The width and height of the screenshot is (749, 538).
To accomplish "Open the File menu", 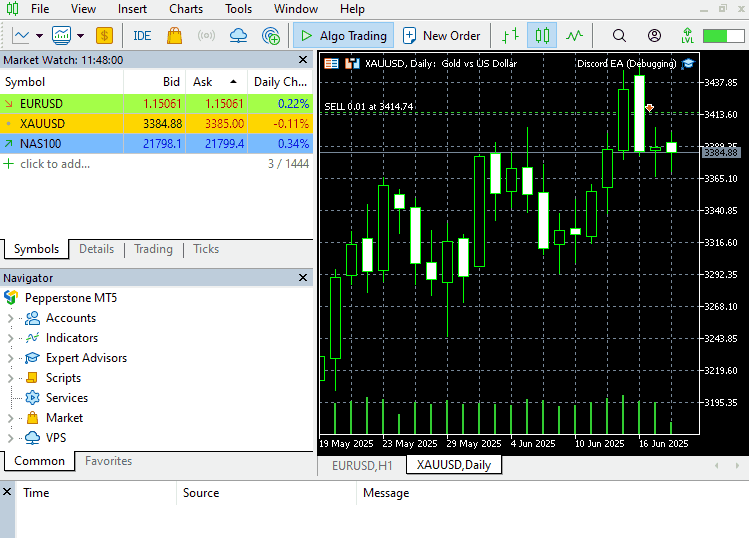I will point(40,9).
